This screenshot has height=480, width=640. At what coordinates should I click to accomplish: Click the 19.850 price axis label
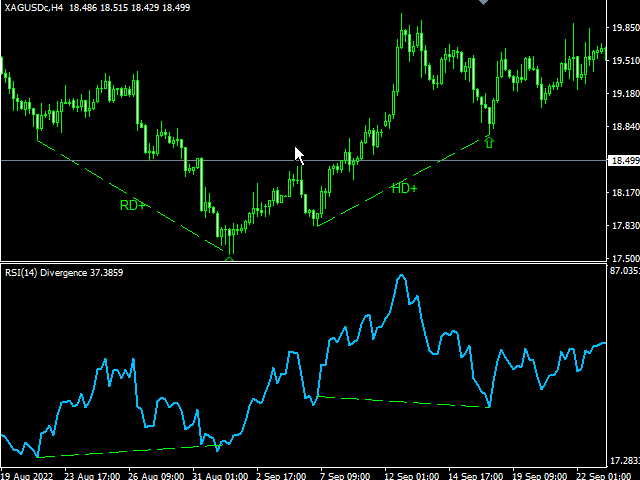tap(623, 29)
